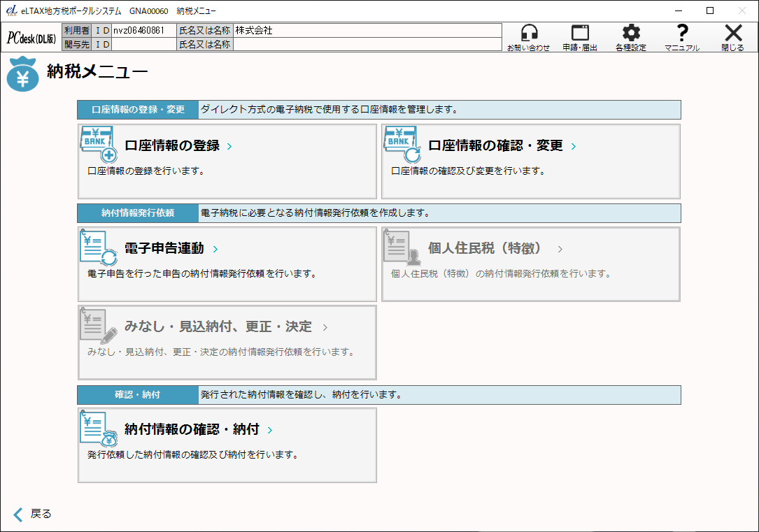Click text ダイレクト方式の電子納税で使用する口座情報を管理します。

329,110
